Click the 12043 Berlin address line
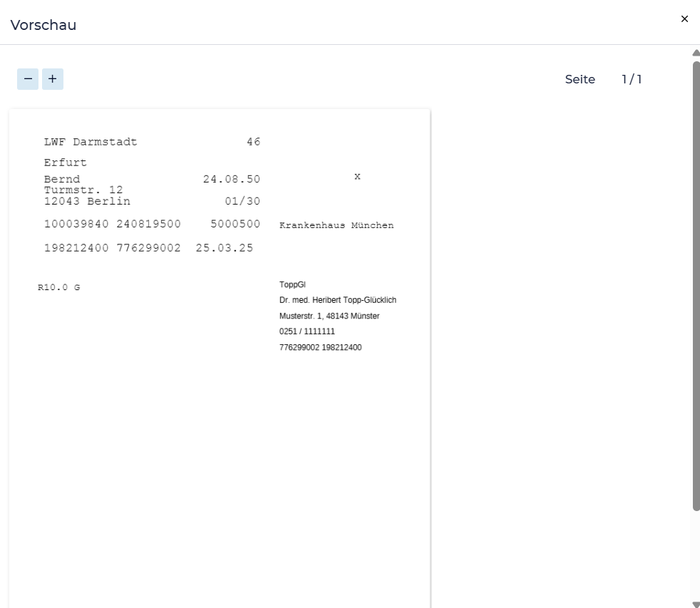Screen dimensions: 700x608 [87, 201]
